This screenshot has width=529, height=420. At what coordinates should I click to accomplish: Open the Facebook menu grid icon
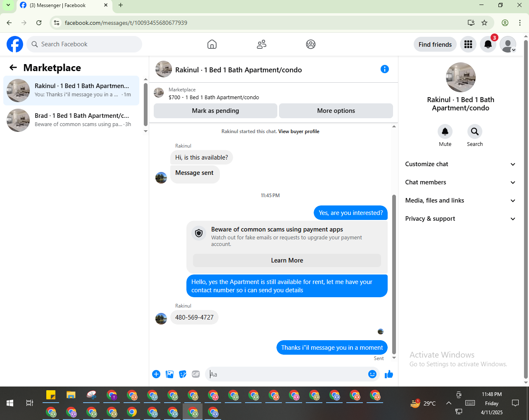pos(468,44)
